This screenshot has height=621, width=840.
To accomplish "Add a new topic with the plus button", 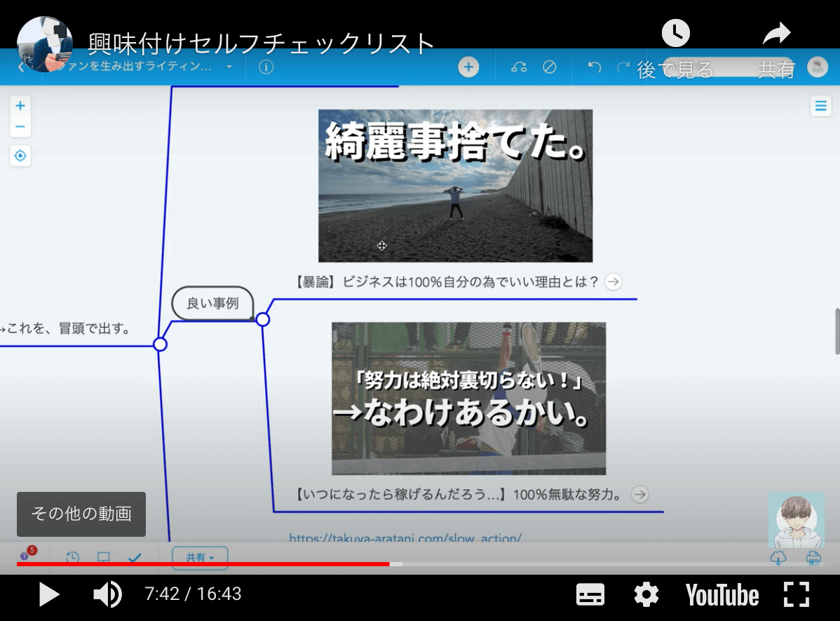I will (x=468, y=67).
